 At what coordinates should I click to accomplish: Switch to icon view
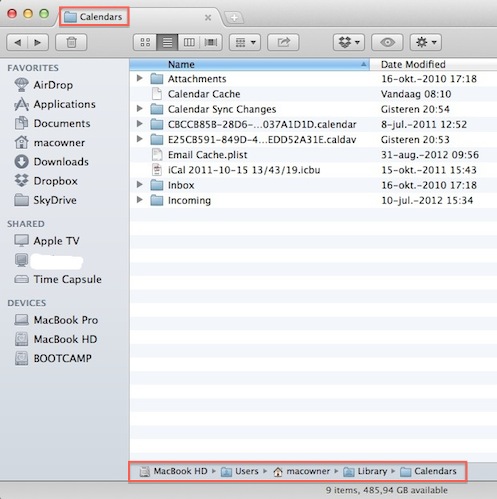[145, 42]
